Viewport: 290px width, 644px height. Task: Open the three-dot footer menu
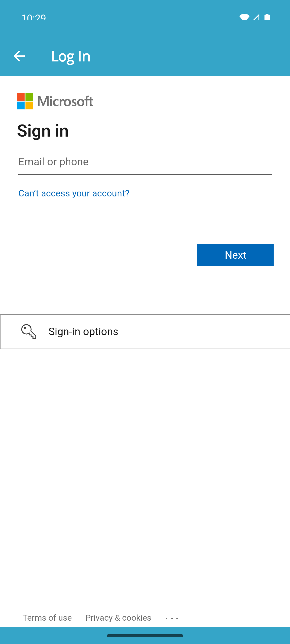click(172, 618)
